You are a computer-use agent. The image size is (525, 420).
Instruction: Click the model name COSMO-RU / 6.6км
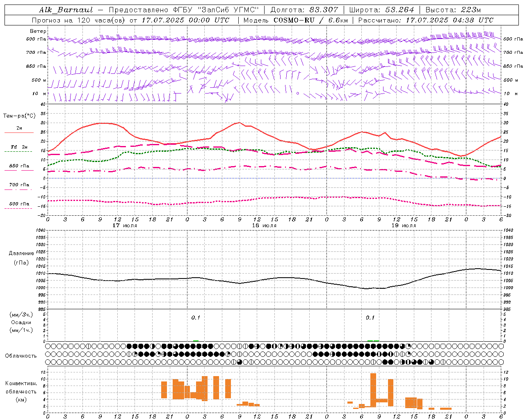click(x=311, y=20)
